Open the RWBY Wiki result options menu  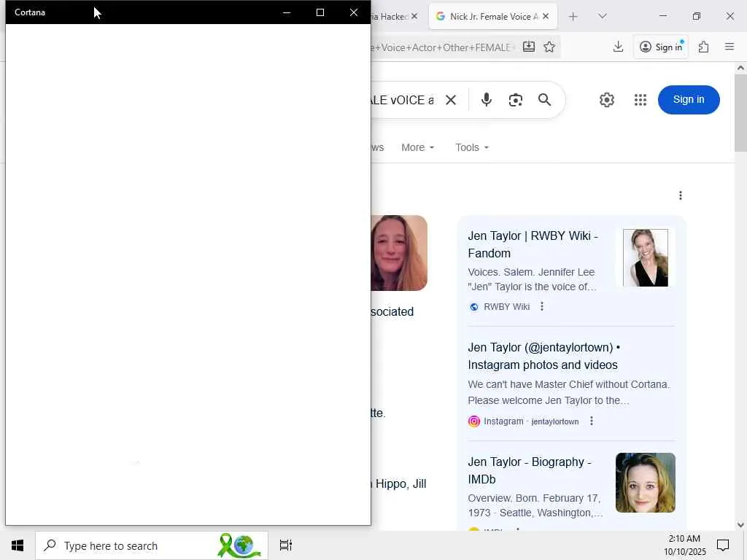coord(542,306)
